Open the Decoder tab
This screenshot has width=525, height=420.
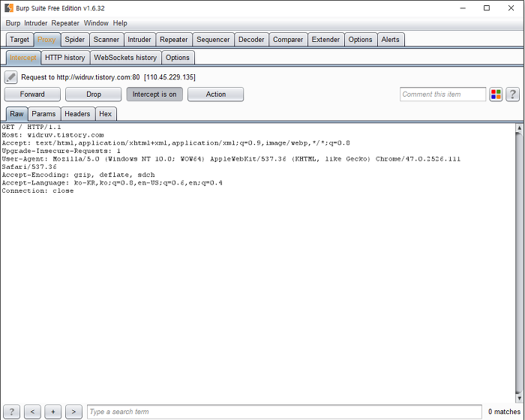[x=251, y=40]
